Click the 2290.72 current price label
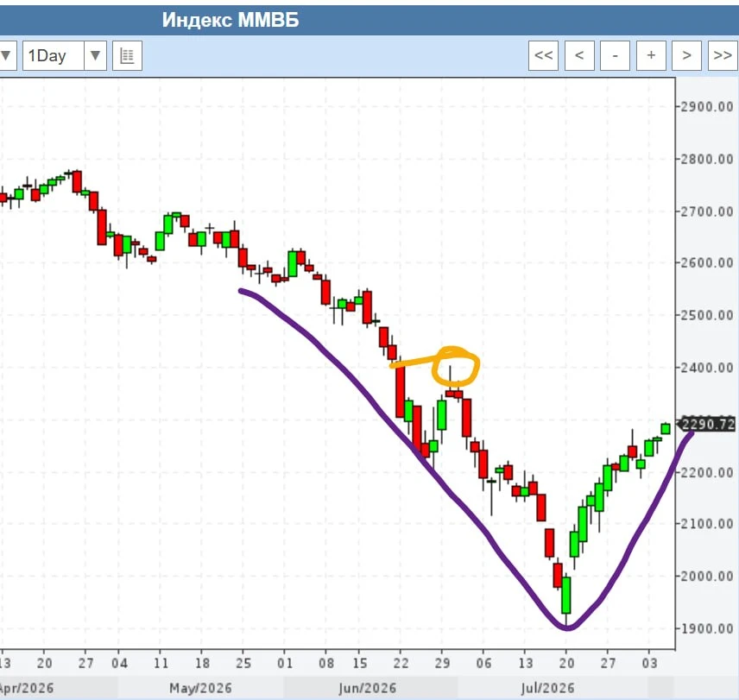Viewport: 739px width, 700px height. [x=707, y=425]
